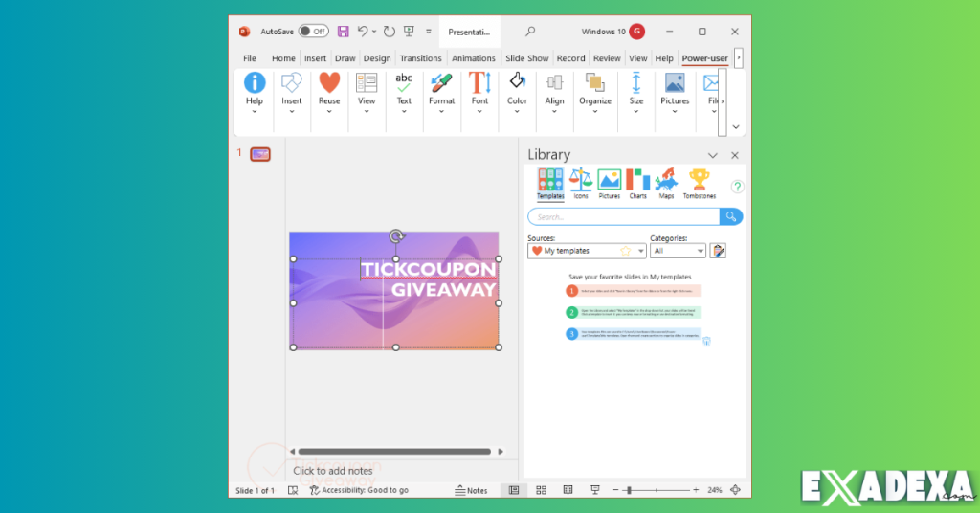Save the presentation with the floppy icon
The height and width of the screenshot is (513, 980).
pyautogui.click(x=344, y=32)
